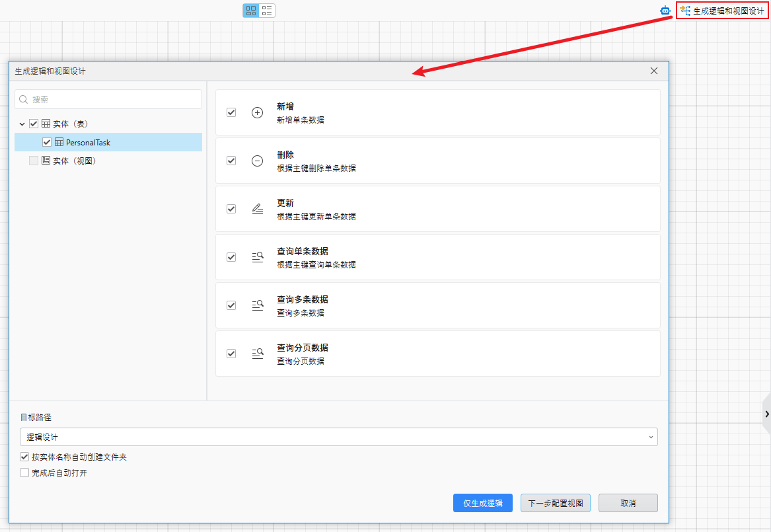Click the 查询单条数据 search icon

(x=257, y=257)
